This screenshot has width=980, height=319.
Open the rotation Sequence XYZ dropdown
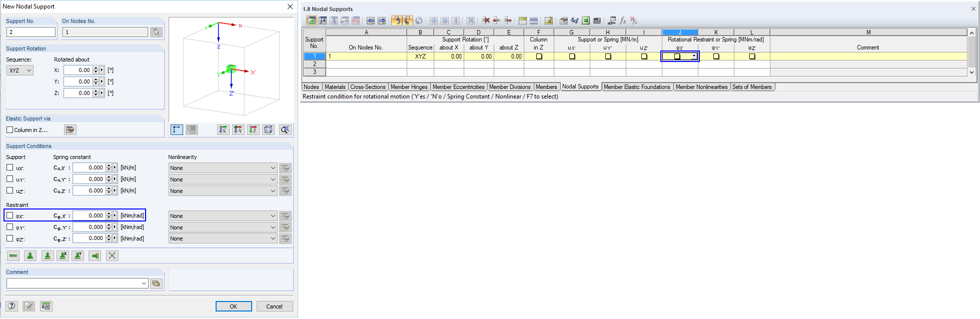(20, 70)
